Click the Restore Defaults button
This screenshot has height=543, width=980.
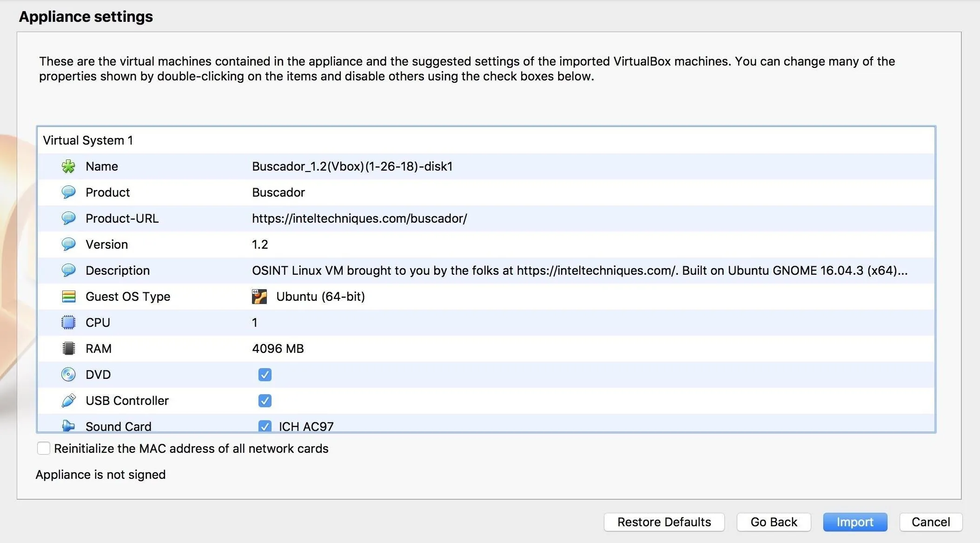coord(664,522)
